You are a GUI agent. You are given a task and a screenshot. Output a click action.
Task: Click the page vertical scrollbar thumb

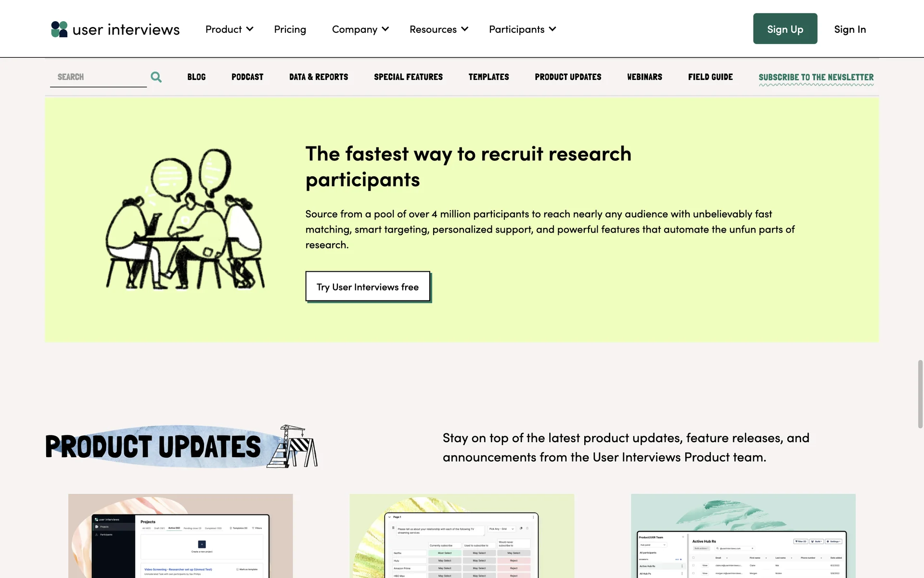pyautogui.click(x=920, y=394)
